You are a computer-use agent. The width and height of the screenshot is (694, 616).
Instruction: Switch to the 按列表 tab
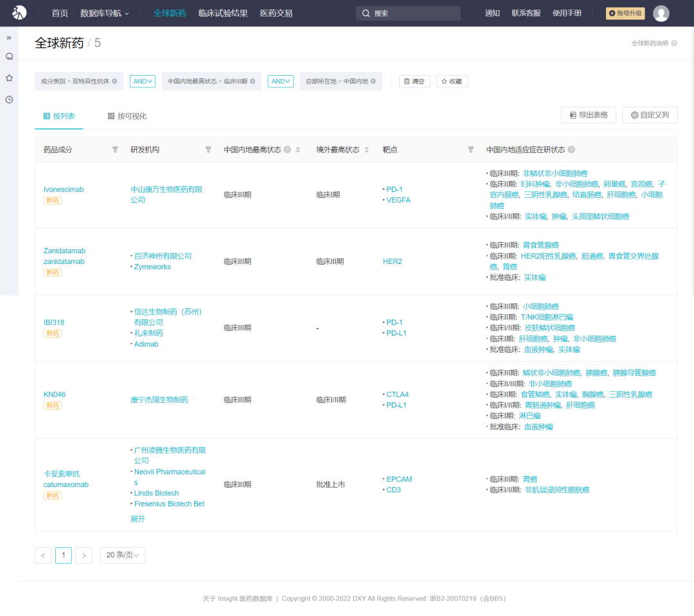point(59,116)
